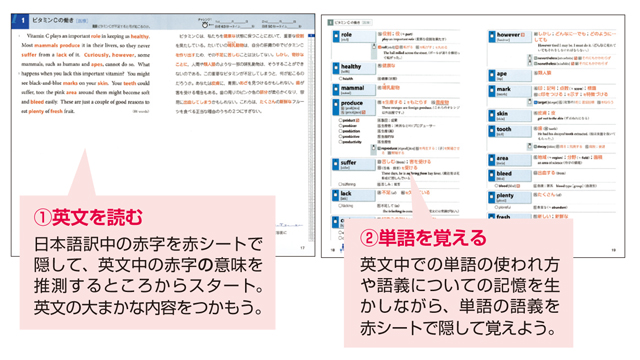Tick the blue checkbox beside 'healthy'
The width and height of the screenshot is (640, 360).
(336, 68)
